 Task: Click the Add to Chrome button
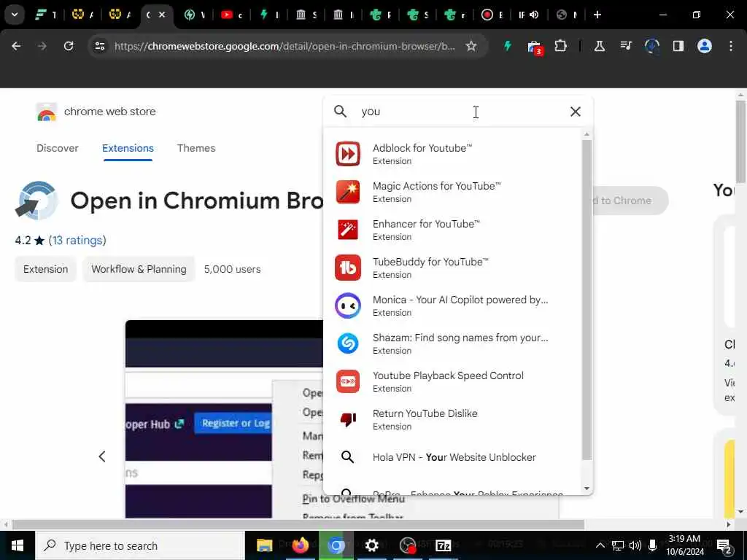click(630, 201)
